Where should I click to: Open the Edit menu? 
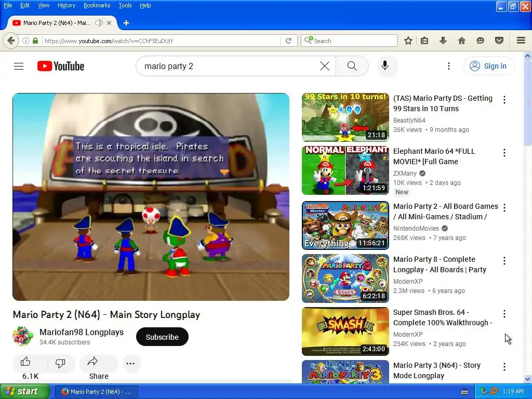point(25,5)
